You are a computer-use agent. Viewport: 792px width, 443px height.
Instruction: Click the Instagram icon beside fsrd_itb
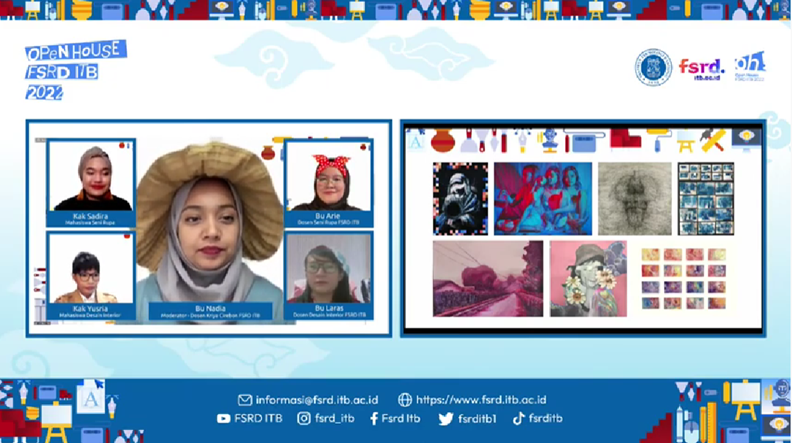click(x=302, y=419)
